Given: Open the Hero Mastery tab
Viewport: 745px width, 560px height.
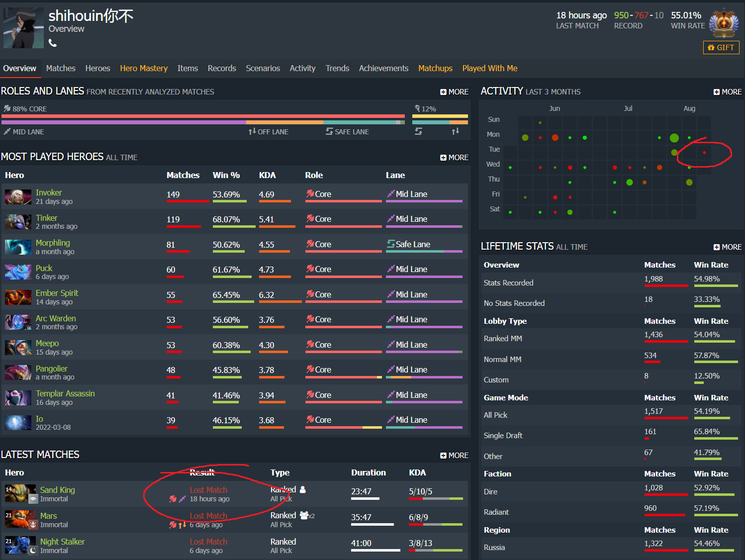Looking at the screenshot, I should click(144, 68).
